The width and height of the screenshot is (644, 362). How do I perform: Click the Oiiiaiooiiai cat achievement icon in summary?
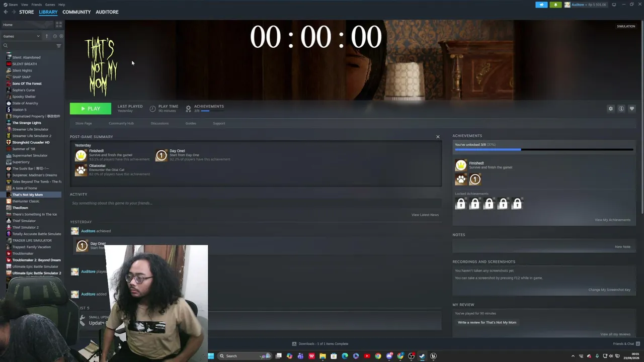coord(80,170)
